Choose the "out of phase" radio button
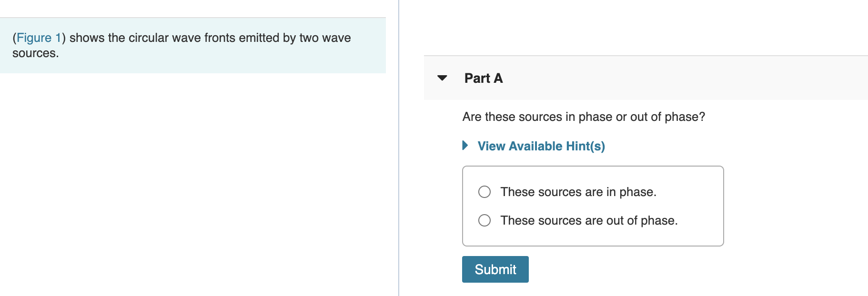This screenshot has height=296, width=868. click(x=484, y=220)
